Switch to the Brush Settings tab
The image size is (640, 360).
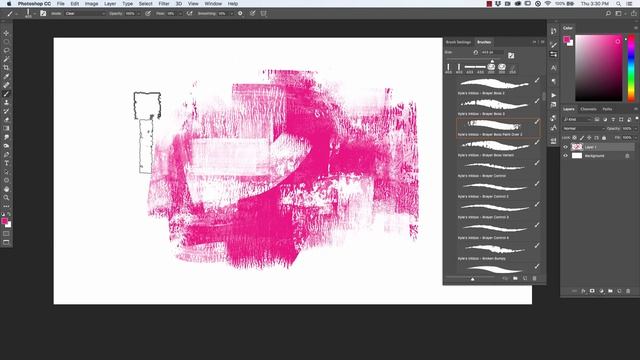pyautogui.click(x=458, y=42)
